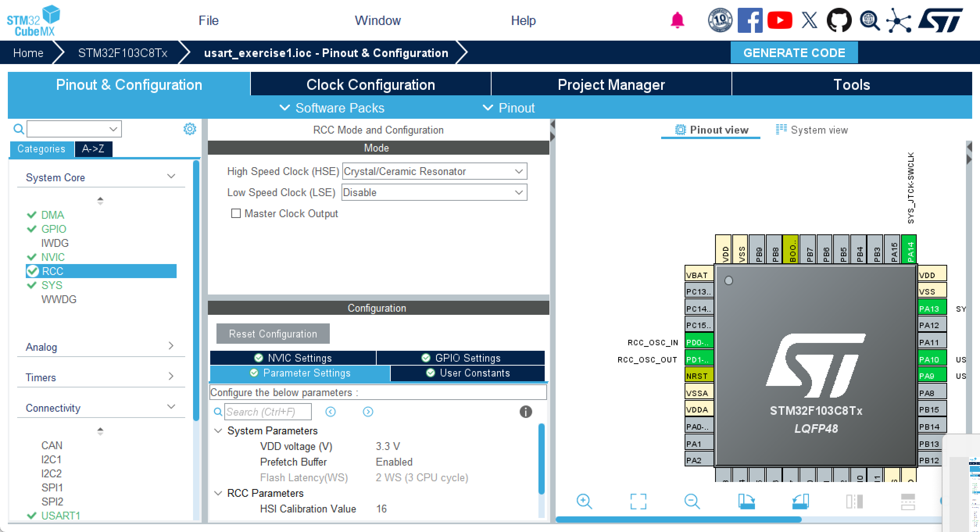Open the GitHub icon link
This screenshot has width=980, height=532.
point(839,20)
